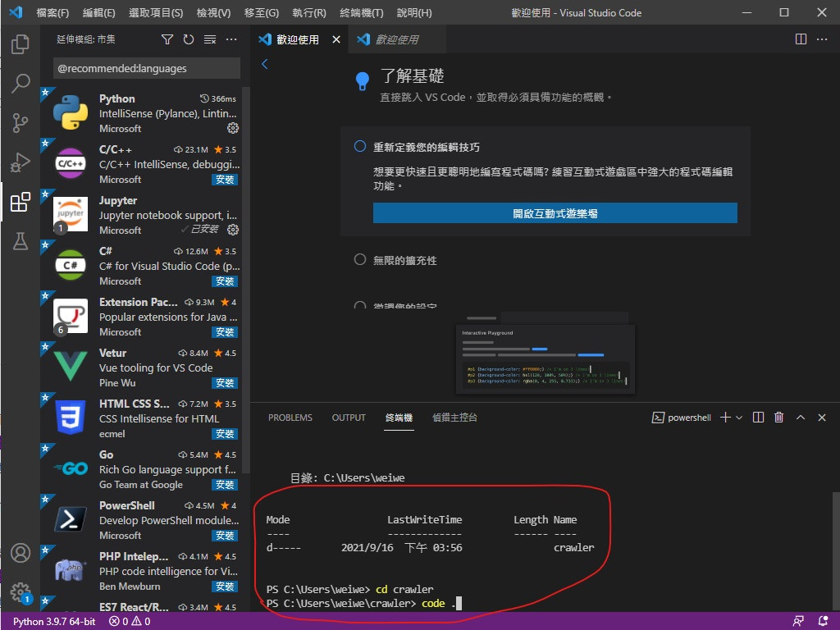Add a new terminal with plus icon
The height and width of the screenshot is (630, 840).
point(725,418)
